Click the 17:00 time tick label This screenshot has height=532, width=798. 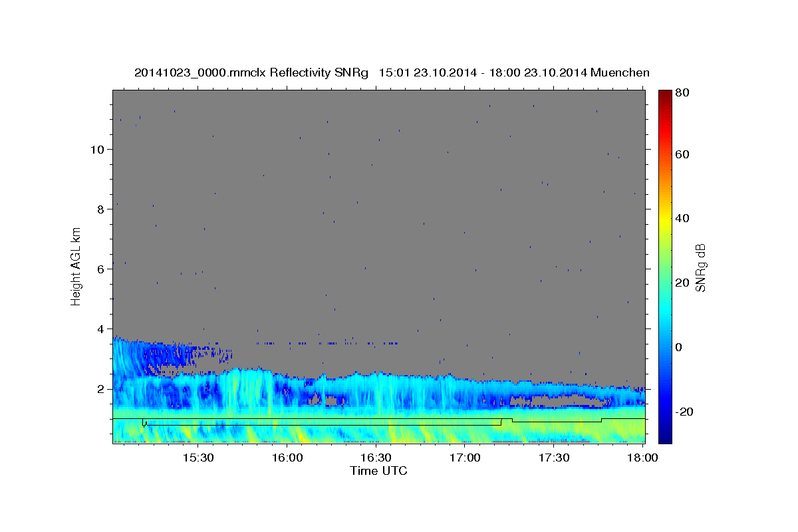coord(465,458)
